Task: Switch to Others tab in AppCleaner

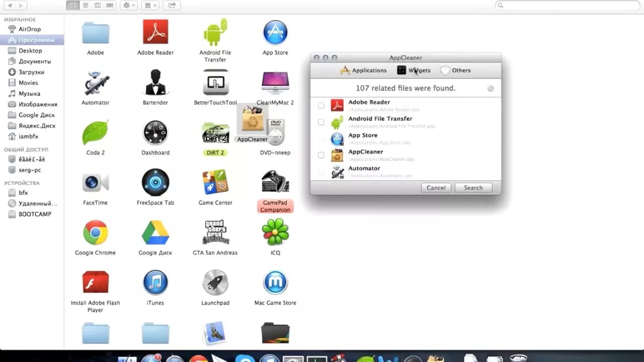Action: 455,70
